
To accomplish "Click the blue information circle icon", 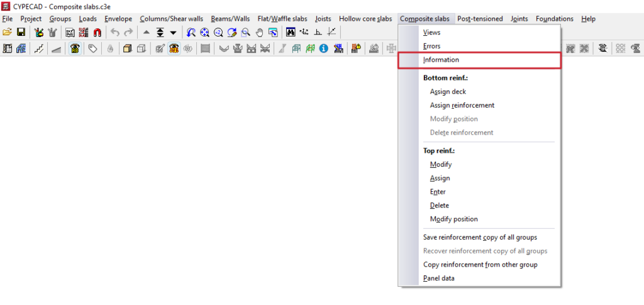I will click(324, 49).
